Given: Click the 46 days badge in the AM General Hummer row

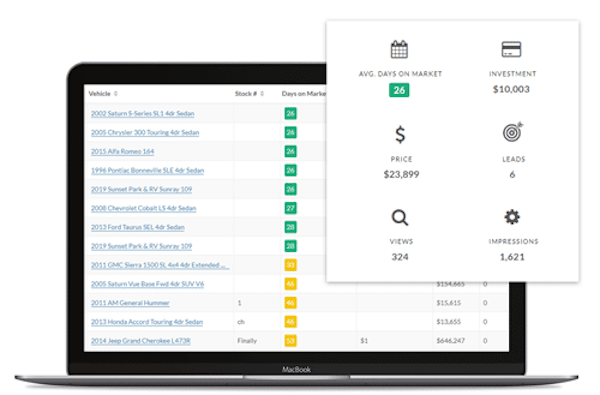Looking at the screenshot, I should 290,303.
